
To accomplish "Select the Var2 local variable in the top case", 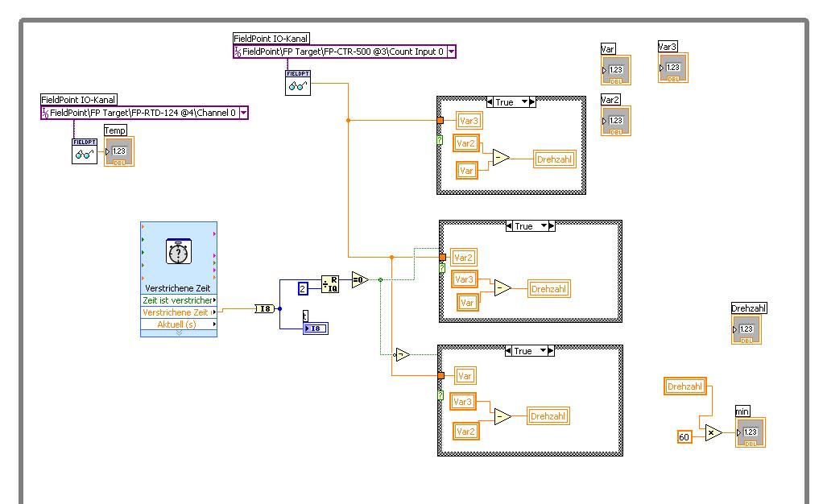I will click(x=466, y=143).
